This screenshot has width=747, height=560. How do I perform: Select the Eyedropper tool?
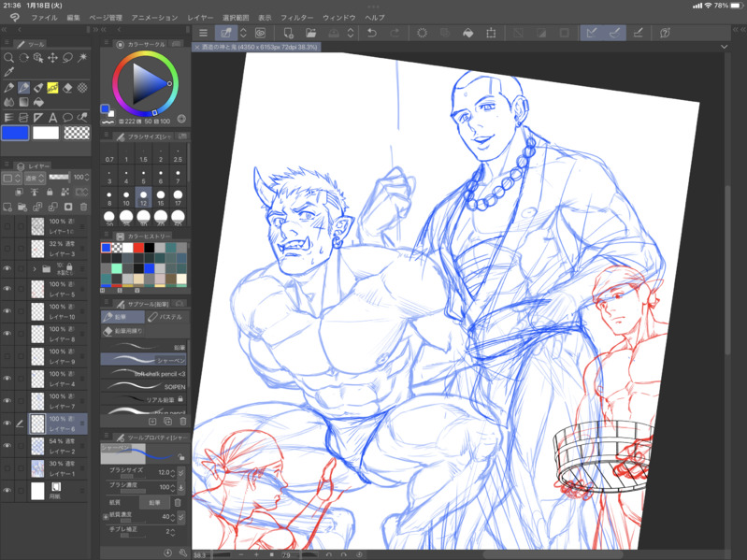tap(8, 72)
